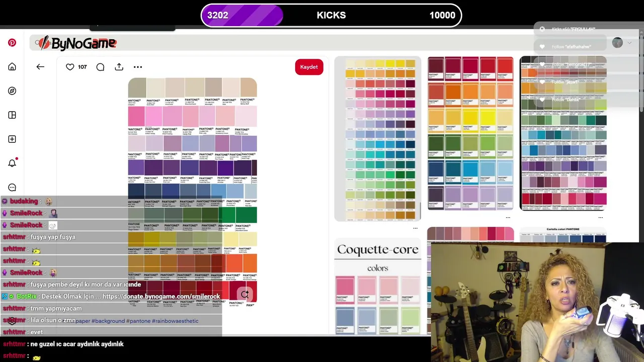This screenshot has width=644, height=362.
Task: Open the messages speech bubble icon
Action: (12, 188)
